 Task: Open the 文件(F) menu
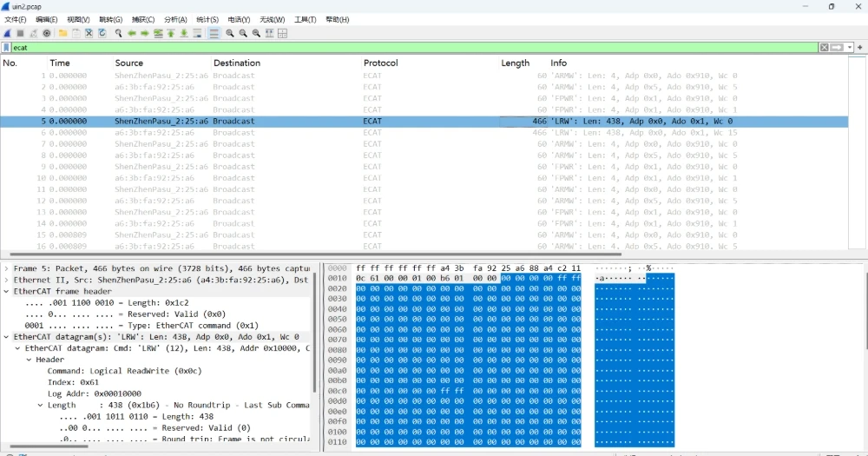point(16,19)
